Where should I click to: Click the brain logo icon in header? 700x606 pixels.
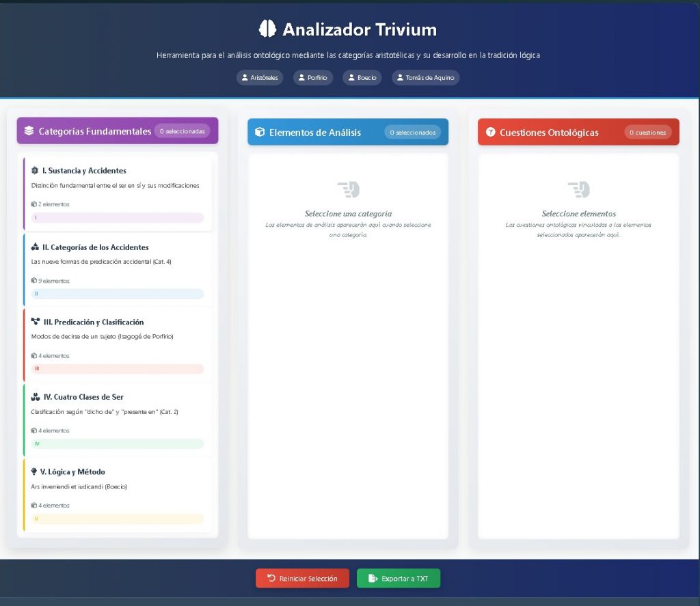[x=267, y=29]
